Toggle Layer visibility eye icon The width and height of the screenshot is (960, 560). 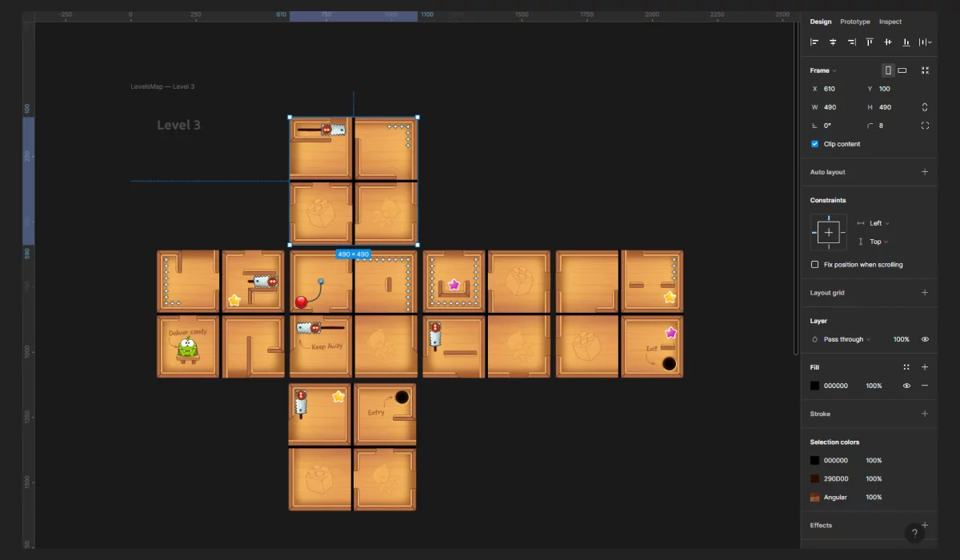[925, 339]
